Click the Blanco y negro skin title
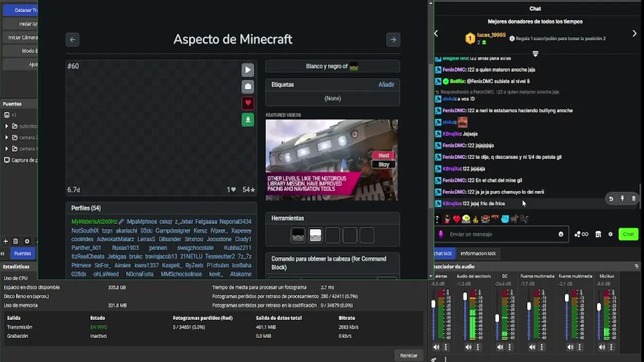Image resolution: width=644 pixels, height=362 pixels. tap(332, 66)
